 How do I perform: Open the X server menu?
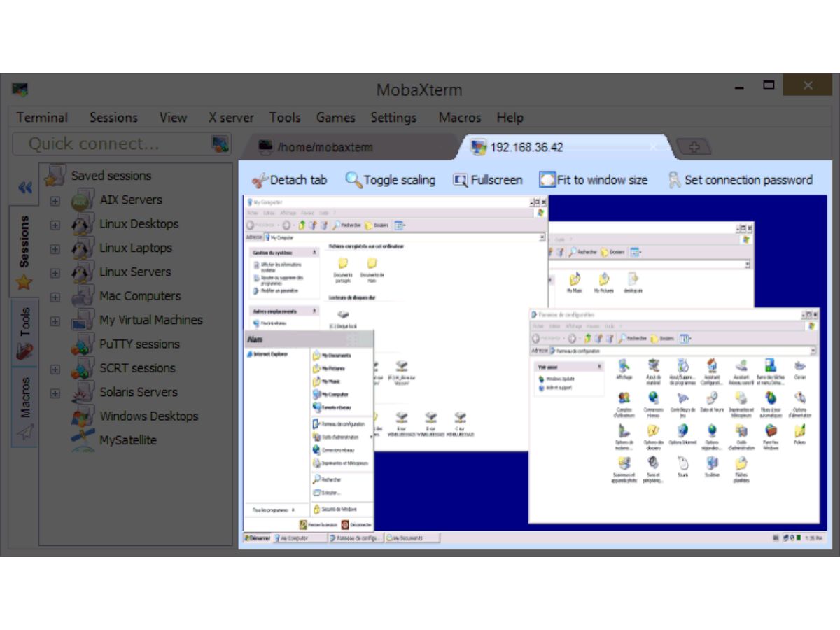click(231, 118)
